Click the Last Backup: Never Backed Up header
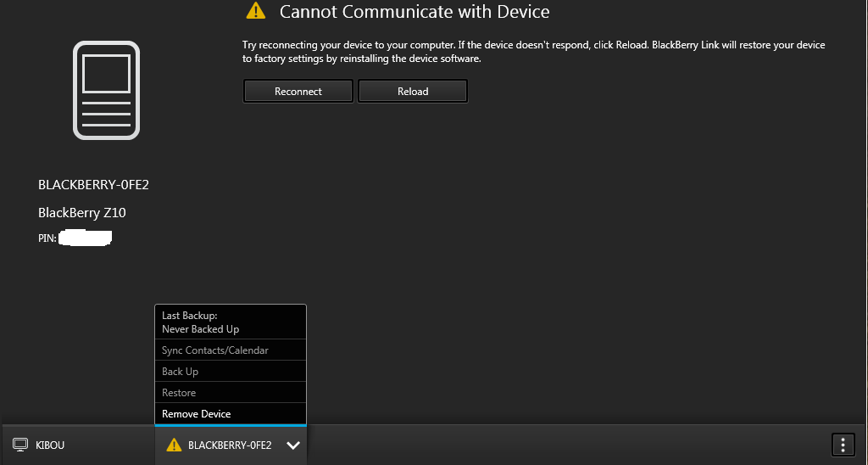Viewport: 868px width, 465px height. point(201,322)
